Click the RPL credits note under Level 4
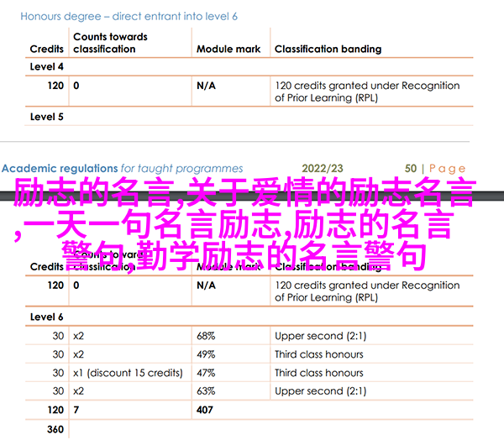Viewport: 504px width, 440px height. pos(367,92)
